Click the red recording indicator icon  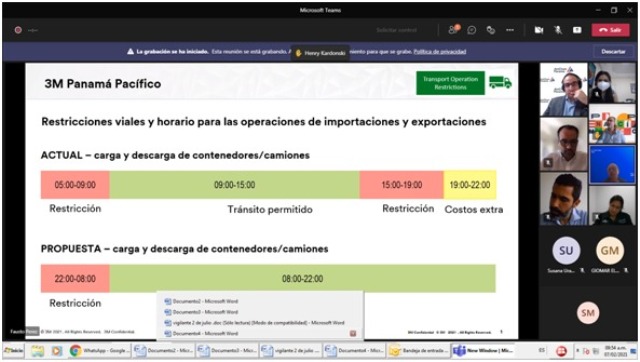18,30
